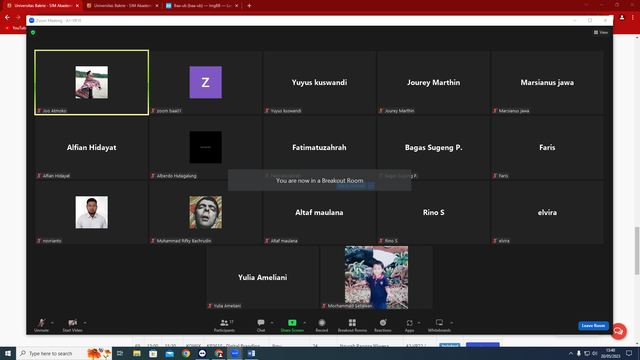Open the red chat bubble widget

pyautogui.click(x=618, y=331)
